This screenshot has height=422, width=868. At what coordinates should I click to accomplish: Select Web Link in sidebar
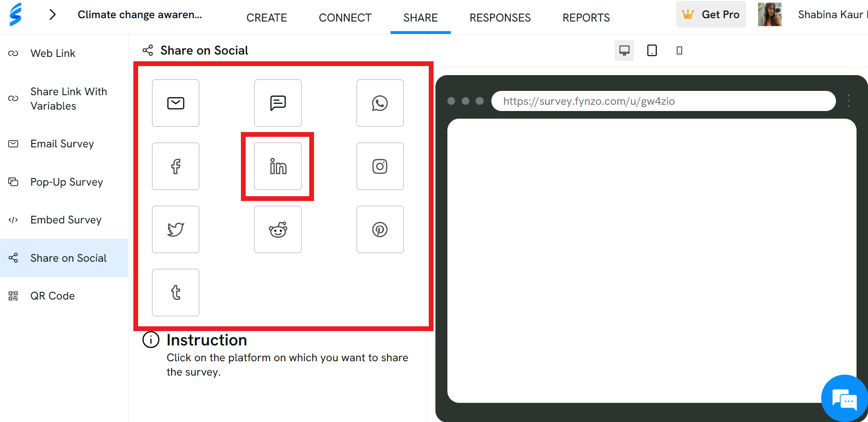pyautogui.click(x=64, y=53)
